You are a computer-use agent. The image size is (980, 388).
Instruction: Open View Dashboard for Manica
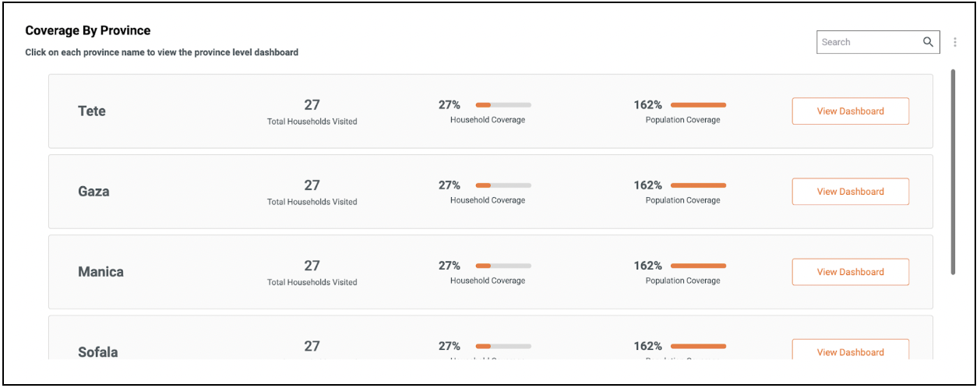[x=850, y=272]
